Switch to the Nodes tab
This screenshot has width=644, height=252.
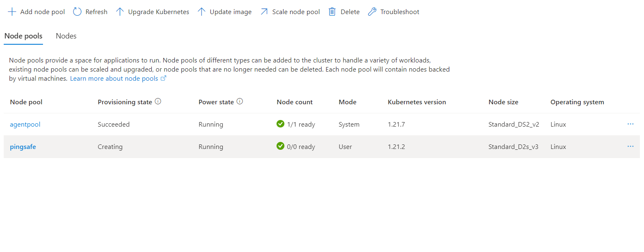point(66,36)
